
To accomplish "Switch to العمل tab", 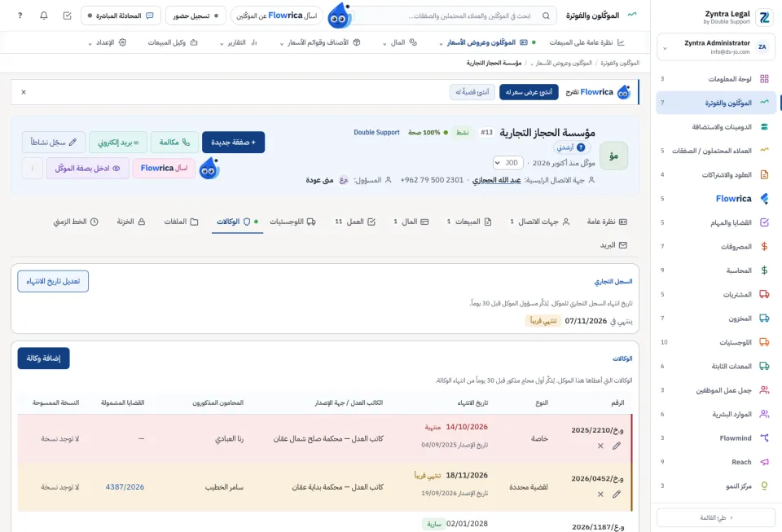I will 354,222.
